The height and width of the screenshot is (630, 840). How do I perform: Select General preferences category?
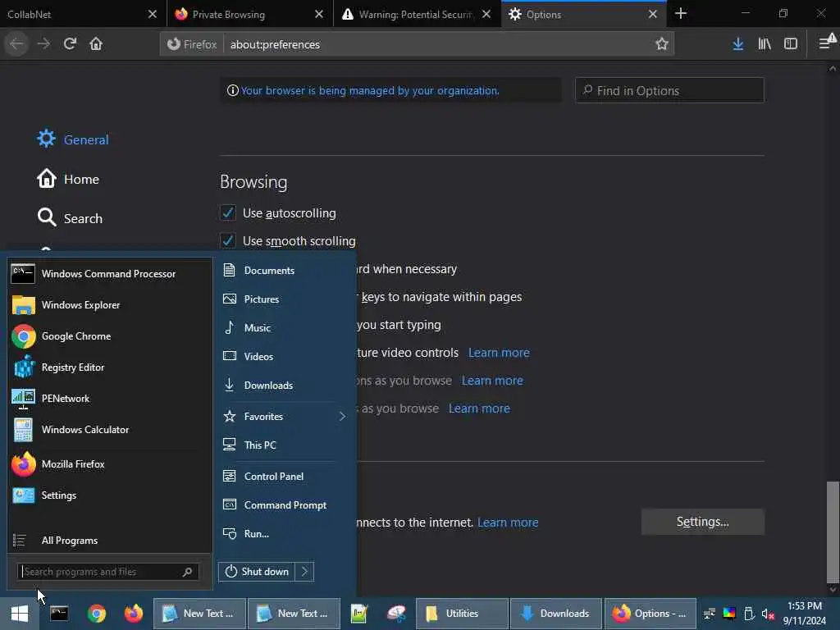72,139
